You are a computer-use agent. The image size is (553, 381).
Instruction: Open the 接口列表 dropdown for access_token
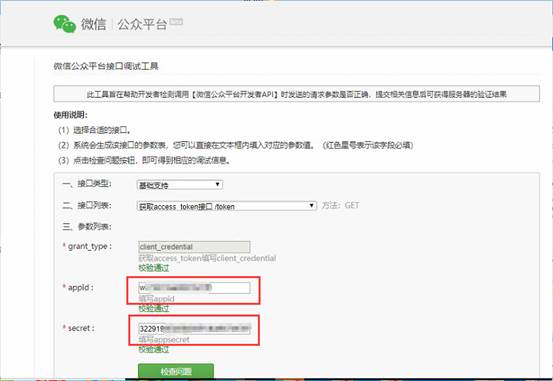(x=226, y=206)
